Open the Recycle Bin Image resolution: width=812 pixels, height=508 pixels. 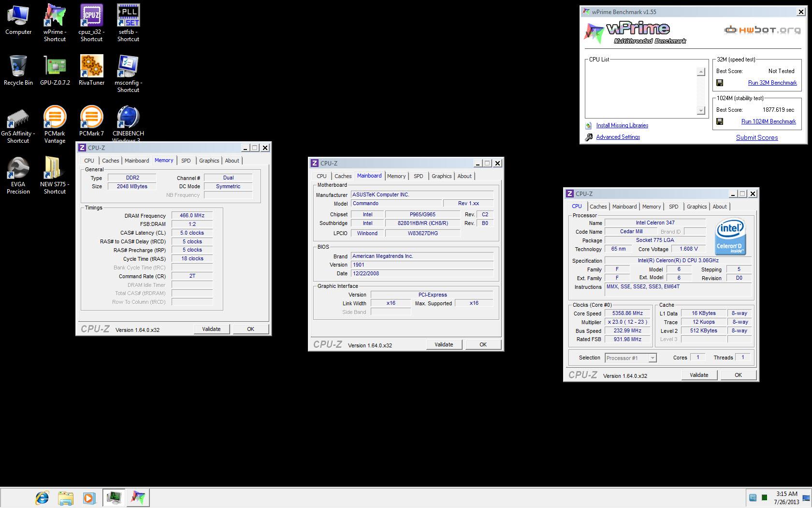click(x=18, y=70)
